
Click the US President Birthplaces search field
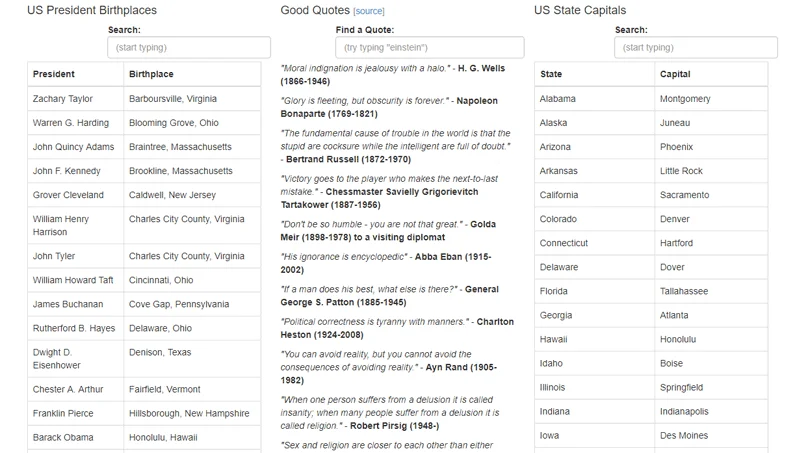click(189, 47)
